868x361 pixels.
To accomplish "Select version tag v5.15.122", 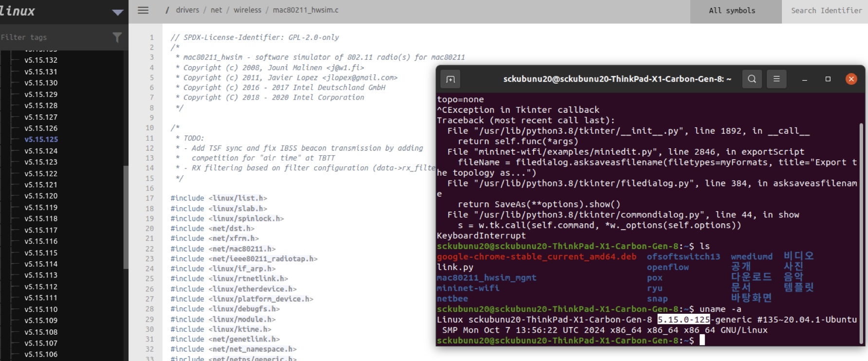I will click(x=41, y=173).
